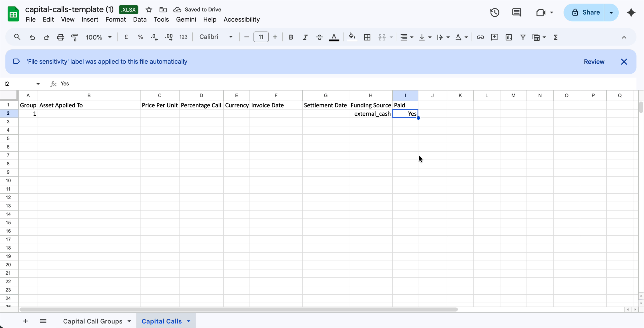Viewport: 644px width, 328px height.
Task: Star the capital-calls-template file
Action: [149, 10]
